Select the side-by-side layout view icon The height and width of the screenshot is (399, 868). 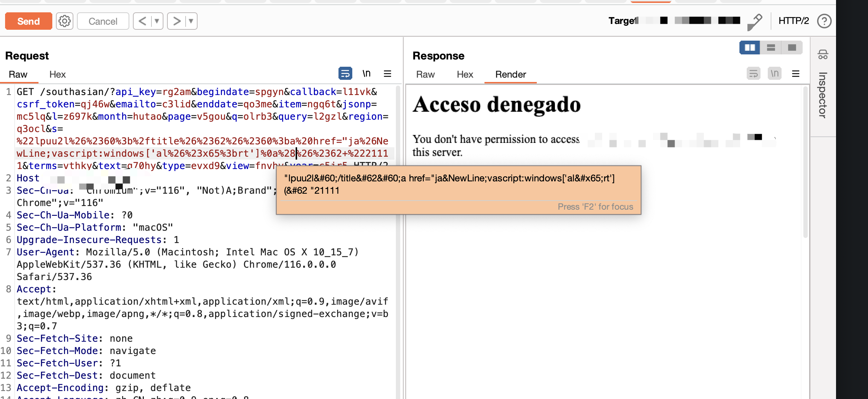750,48
